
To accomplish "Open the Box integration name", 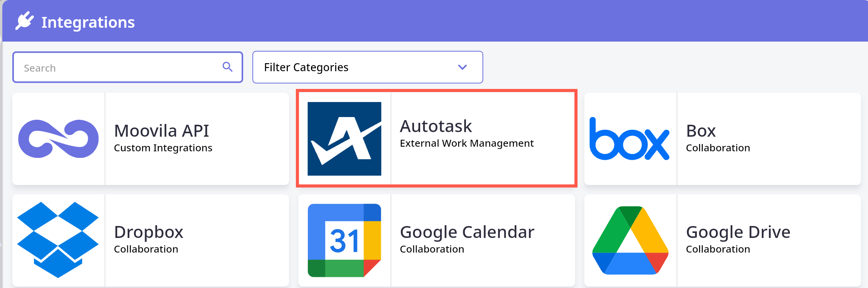I will pyautogui.click(x=701, y=131).
